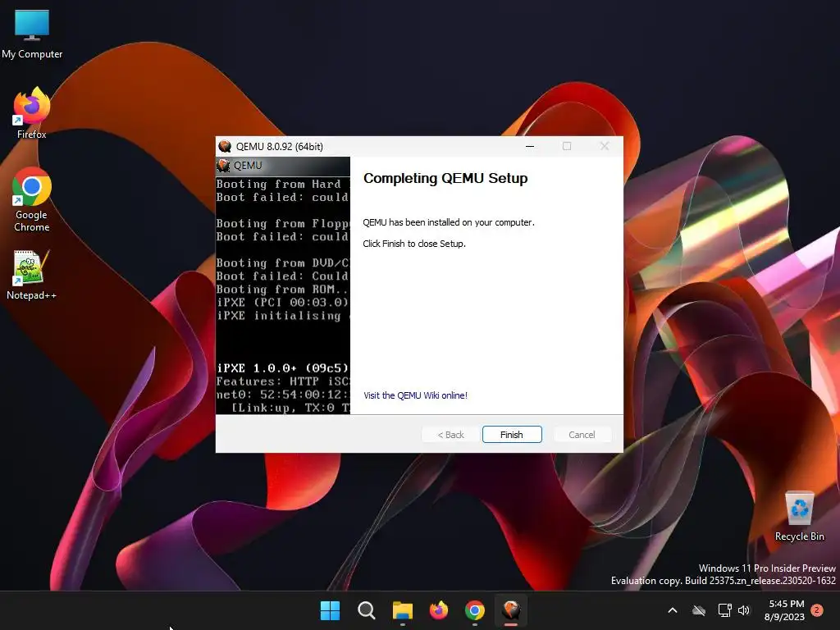Viewport: 840px width, 630px height.
Task: Click the Back button in setup wizard
Action: click(x=450, y=435)
